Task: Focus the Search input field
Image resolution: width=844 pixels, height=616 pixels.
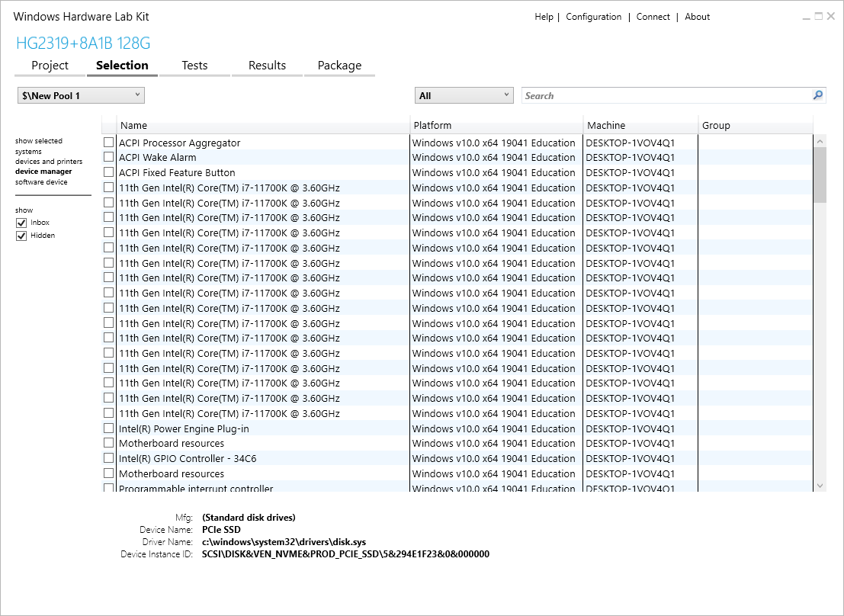Action: pos(666,95)
